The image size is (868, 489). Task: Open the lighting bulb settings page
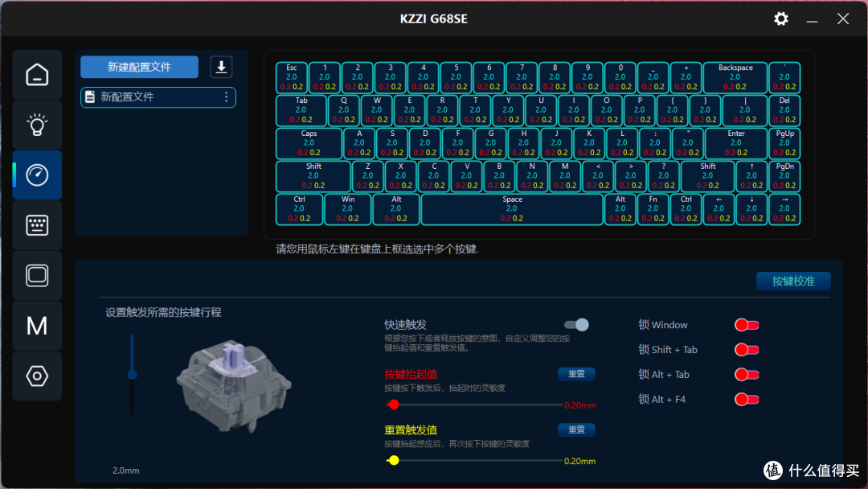pos(37,125)
